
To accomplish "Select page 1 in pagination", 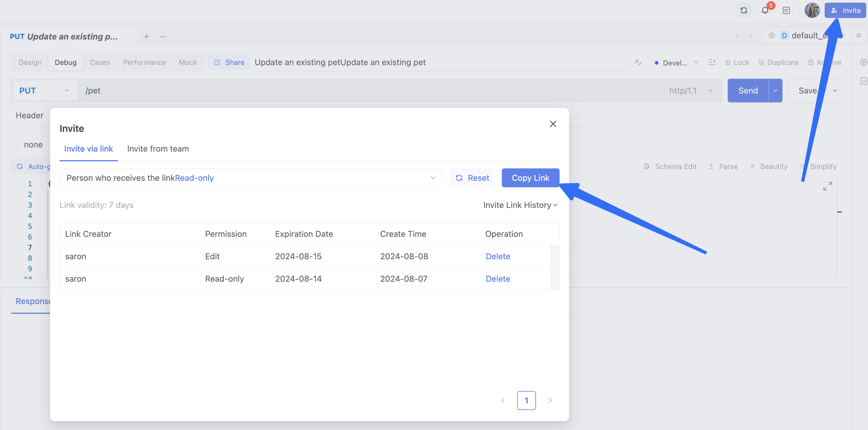I will point(526,400).
